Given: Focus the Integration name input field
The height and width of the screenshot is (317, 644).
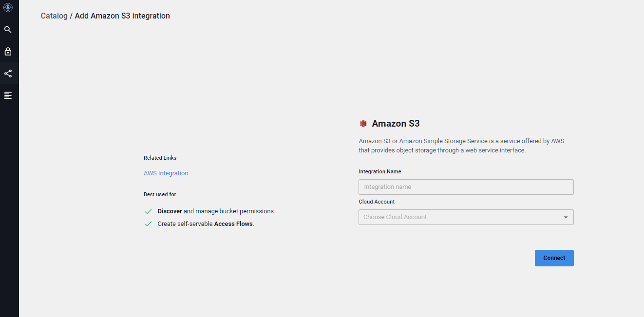Looking at the screenshot, I should click(466, 187).
